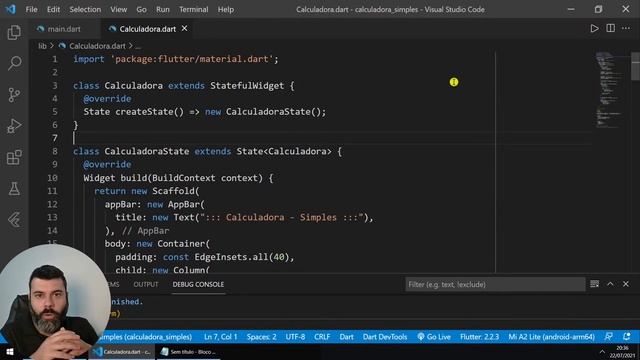The height and width of the screenshot is (360, 640).
Task: Click the Calculadora.dart breadcrumb segment
Action: (x=97, y=46)
